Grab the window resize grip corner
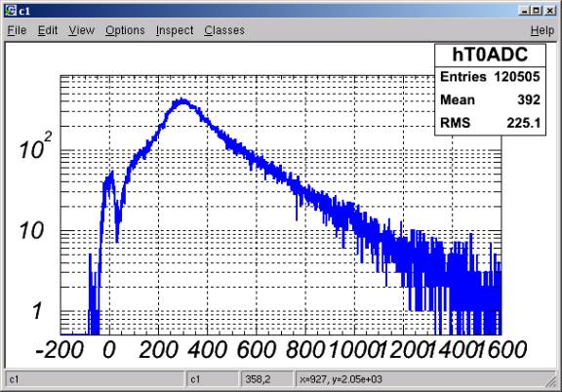Screen dimensions: 562x392 tap(551, 381)
